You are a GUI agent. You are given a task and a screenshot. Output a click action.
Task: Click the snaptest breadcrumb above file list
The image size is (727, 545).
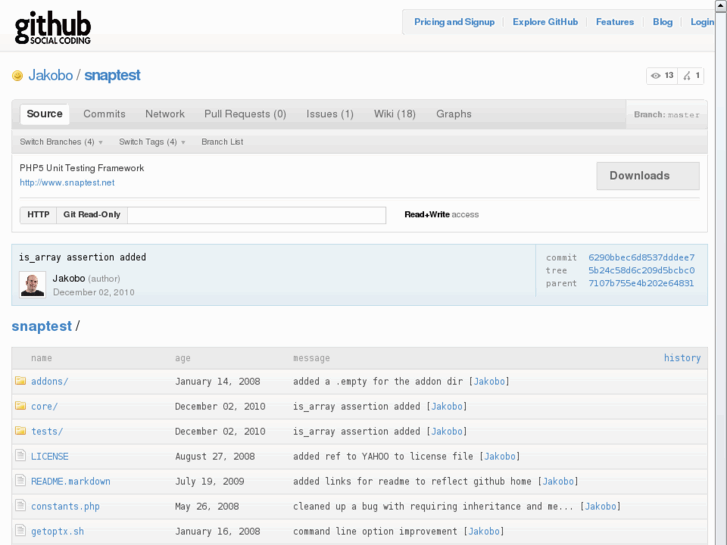(42, 326)
